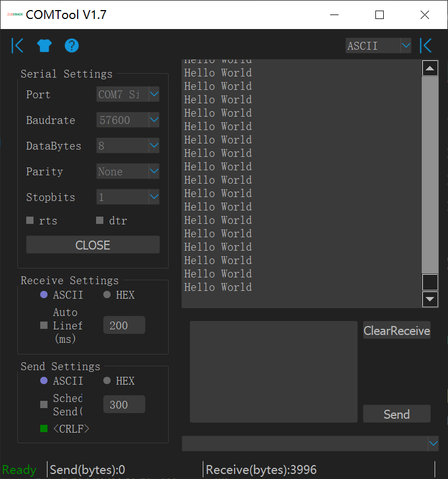Select HEX under Receive Settings
The height and width of the screenshot is (479, 448).
coord(107,295)
